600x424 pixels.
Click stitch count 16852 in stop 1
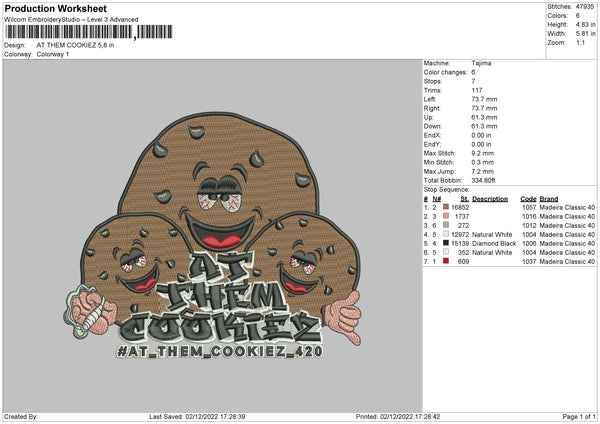[460, 207]
